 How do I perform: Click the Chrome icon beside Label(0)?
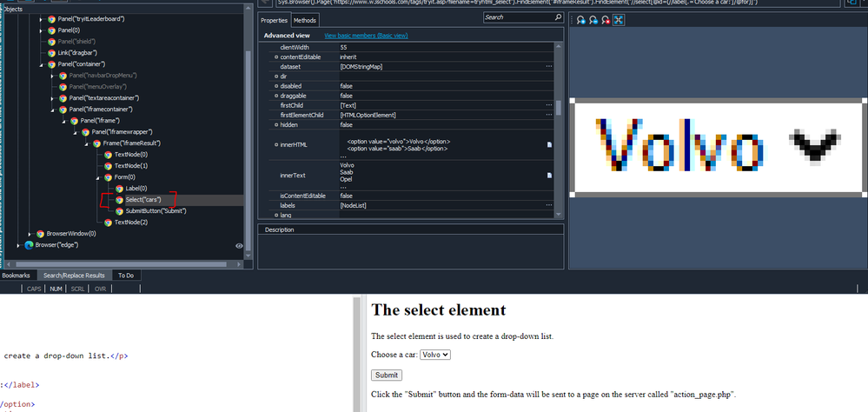pyautogui.click(x=120, y=189)
